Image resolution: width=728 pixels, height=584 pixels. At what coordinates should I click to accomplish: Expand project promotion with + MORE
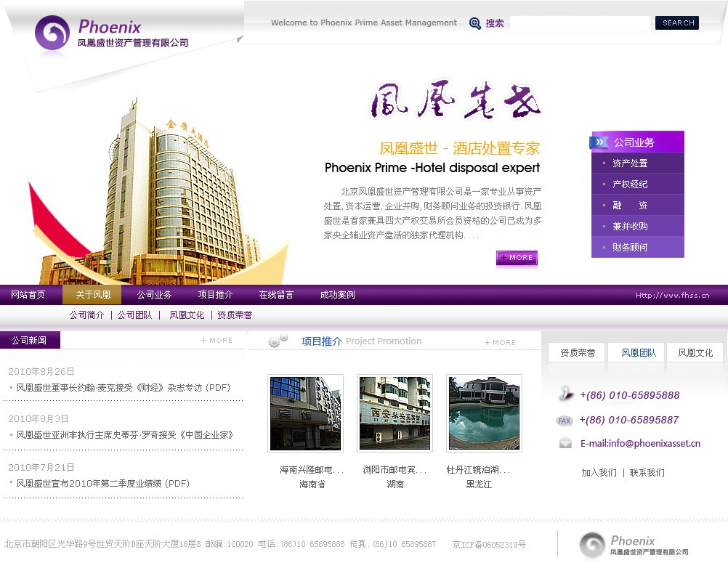pyautogui.click(x=500, y=342)
